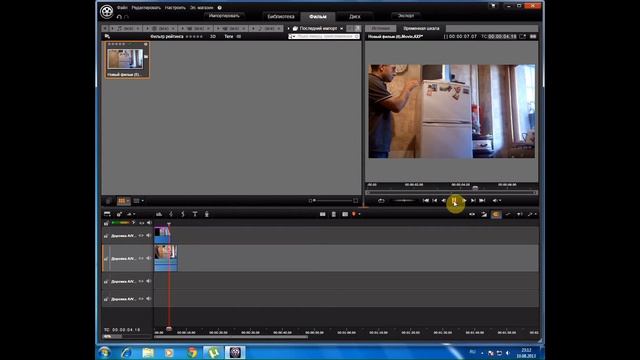Toggle the dynamic-length transitions icon
This screenshot has width=640, height=360.
[x=484, y=214]
